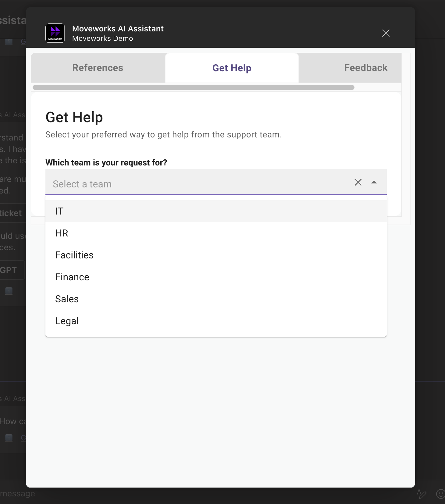The image size is (445, 504).
Task: Clear the team selection with X icon
Action: [x=358, y=182]
